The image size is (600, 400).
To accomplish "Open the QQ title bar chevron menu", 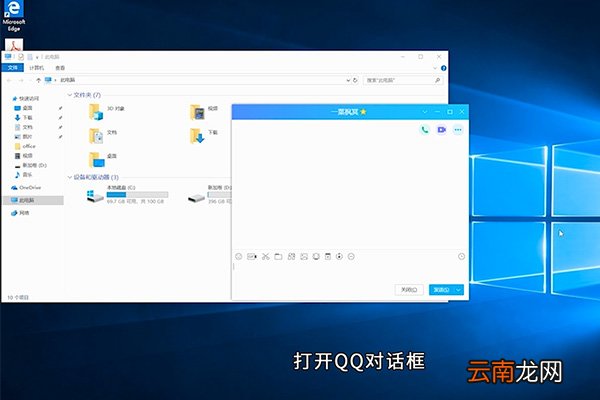I will [425, 112].
